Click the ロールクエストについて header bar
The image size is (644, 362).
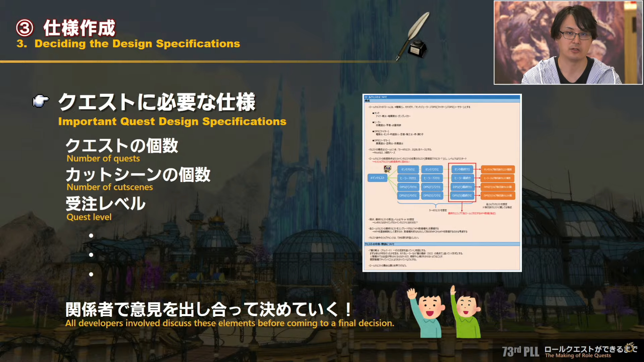pyautogui.click(x=442, y=97)
